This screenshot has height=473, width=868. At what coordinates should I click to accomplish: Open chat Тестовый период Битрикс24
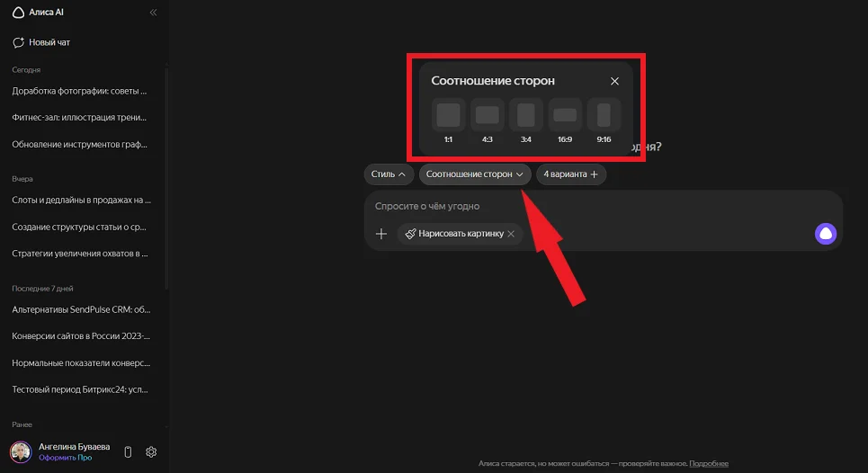pos(80,389)
